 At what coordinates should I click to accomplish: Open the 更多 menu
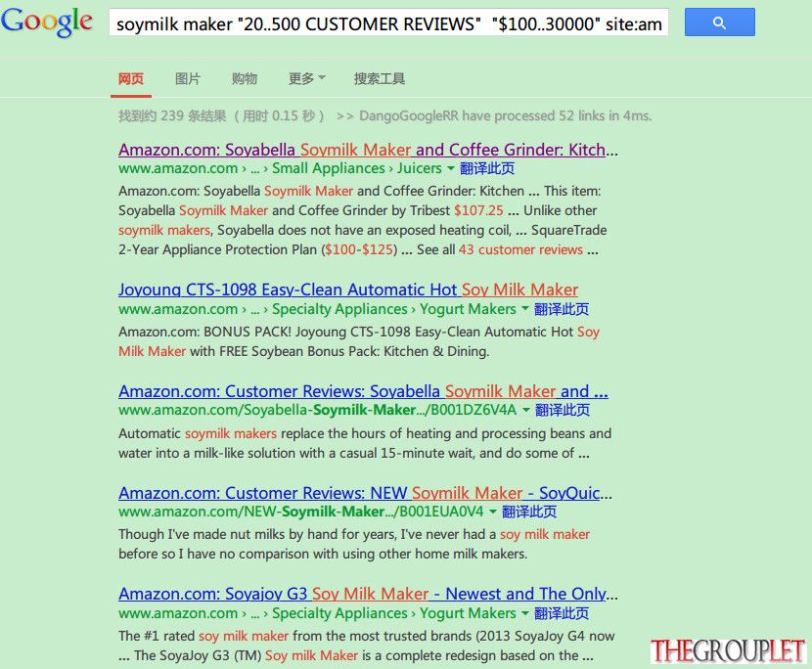click(x=306, y=78)
